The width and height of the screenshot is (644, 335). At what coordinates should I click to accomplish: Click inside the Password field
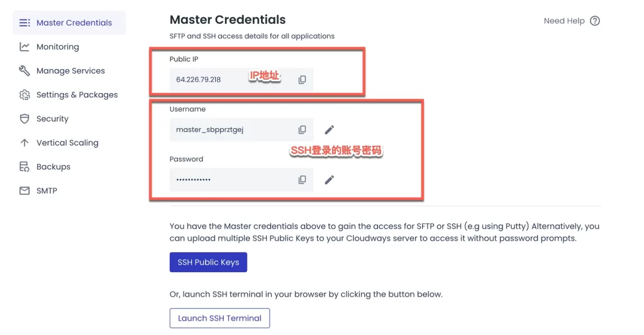[x=241, y=180]
